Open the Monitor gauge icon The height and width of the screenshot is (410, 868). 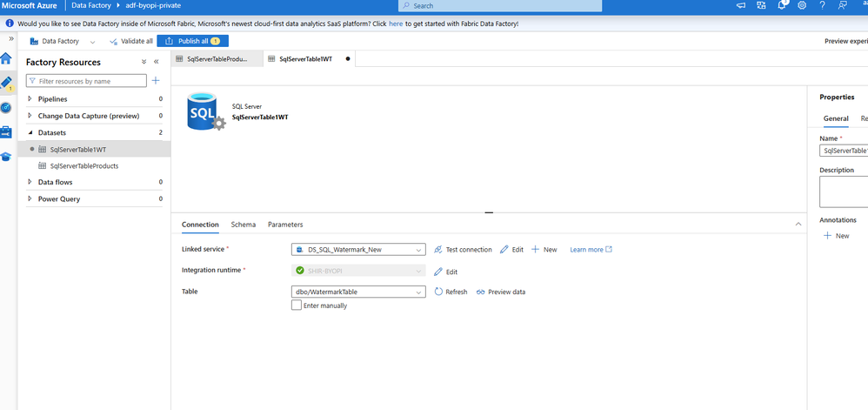click(x=6, y=107)
